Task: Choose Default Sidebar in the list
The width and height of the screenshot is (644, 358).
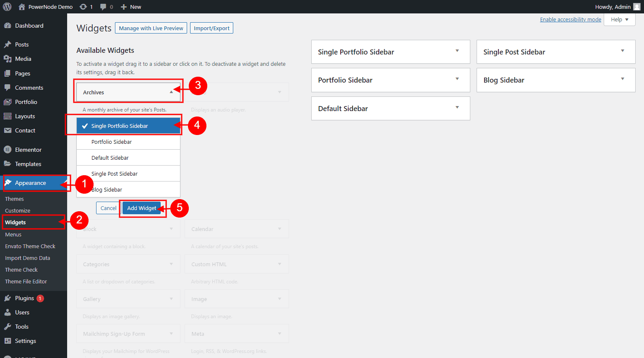Action: pyautogui.click(x=110, y=158)
